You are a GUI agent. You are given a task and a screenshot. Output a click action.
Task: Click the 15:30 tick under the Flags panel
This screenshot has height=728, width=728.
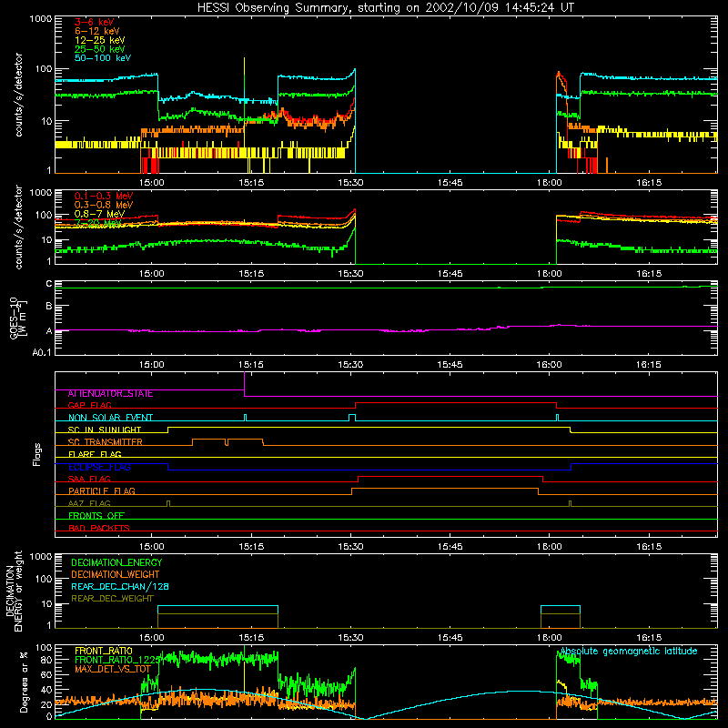[x=350, y=547]
